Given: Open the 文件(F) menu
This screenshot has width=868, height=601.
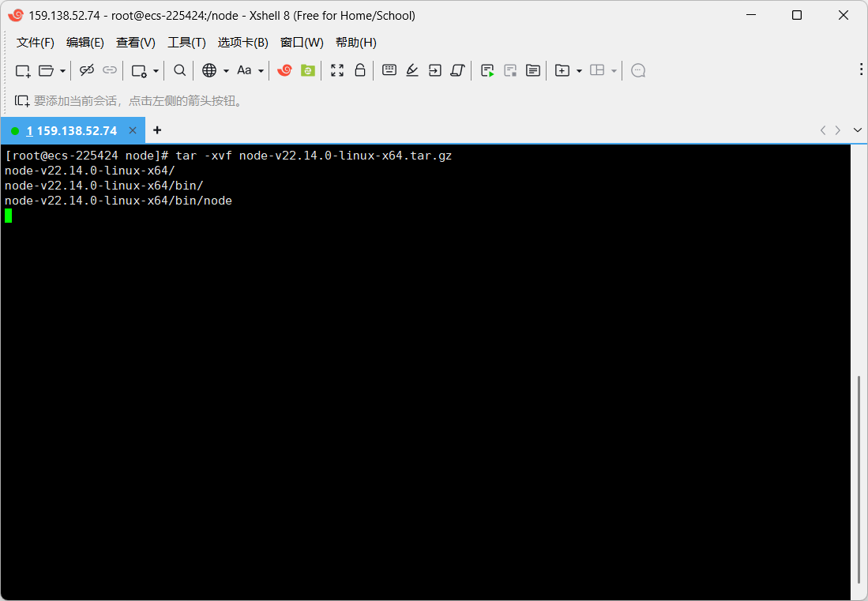Looking at the screenshot, I should [x=36, y=43].
